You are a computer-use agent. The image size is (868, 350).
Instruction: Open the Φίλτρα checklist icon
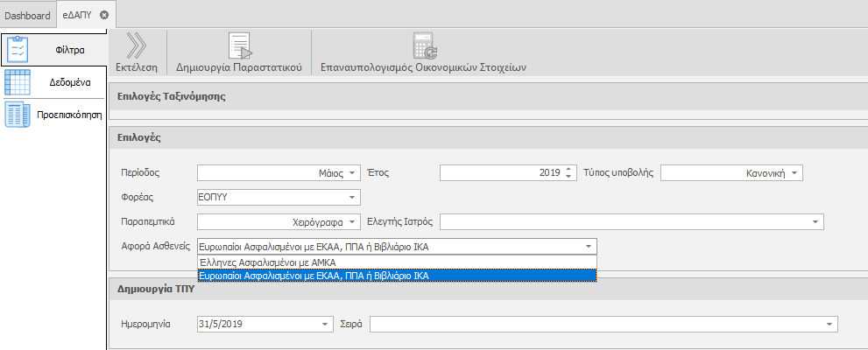pos(19,49)
